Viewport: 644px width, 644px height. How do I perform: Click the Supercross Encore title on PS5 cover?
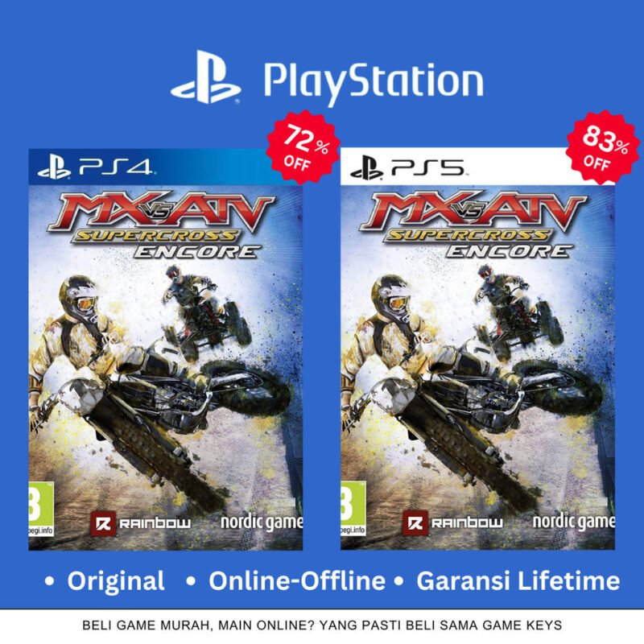point(478,244)
